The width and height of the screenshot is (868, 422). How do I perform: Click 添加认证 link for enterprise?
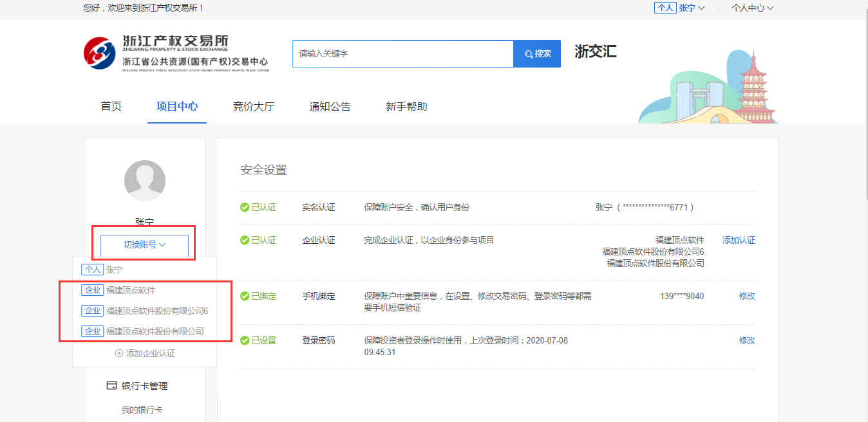click(x=739, y=240)
